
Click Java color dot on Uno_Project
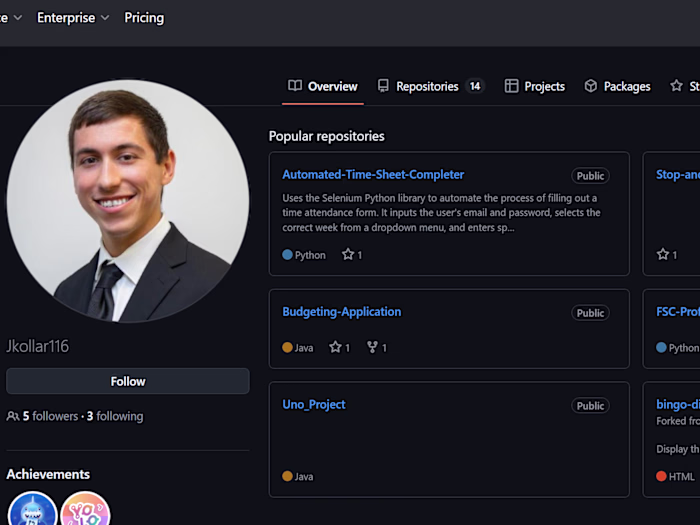pos(288,476)
